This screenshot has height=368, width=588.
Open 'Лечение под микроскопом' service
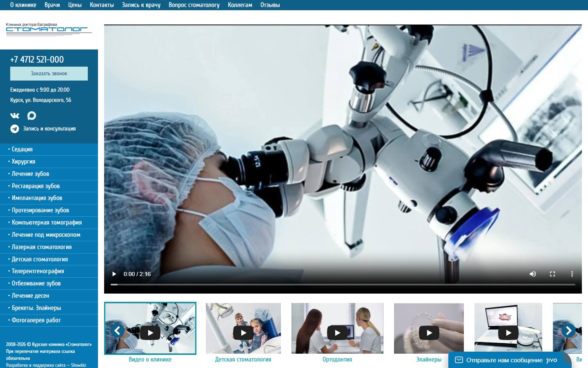coord(49,235)
